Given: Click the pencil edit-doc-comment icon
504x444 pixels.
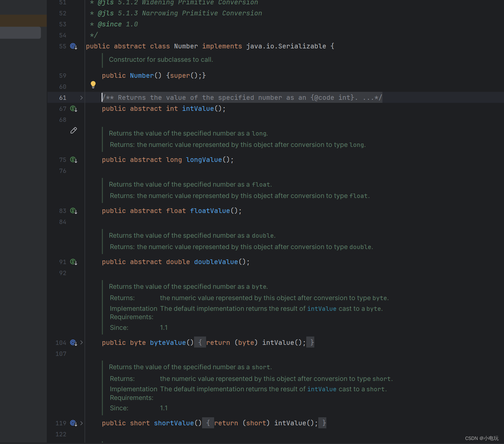Looking at the screenshot, I should (74, 130).
